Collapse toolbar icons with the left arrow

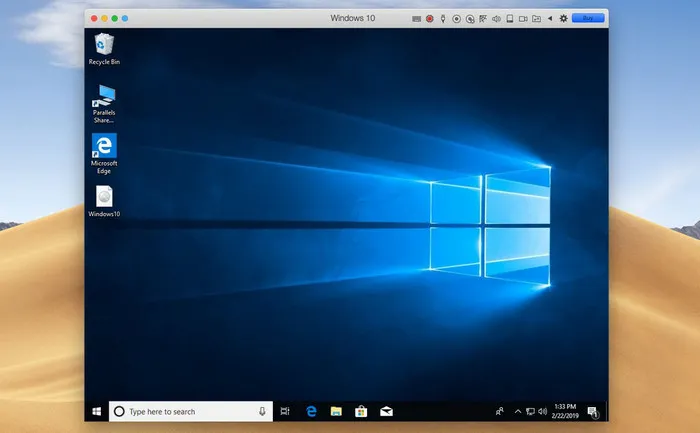(x=550, y=19)
